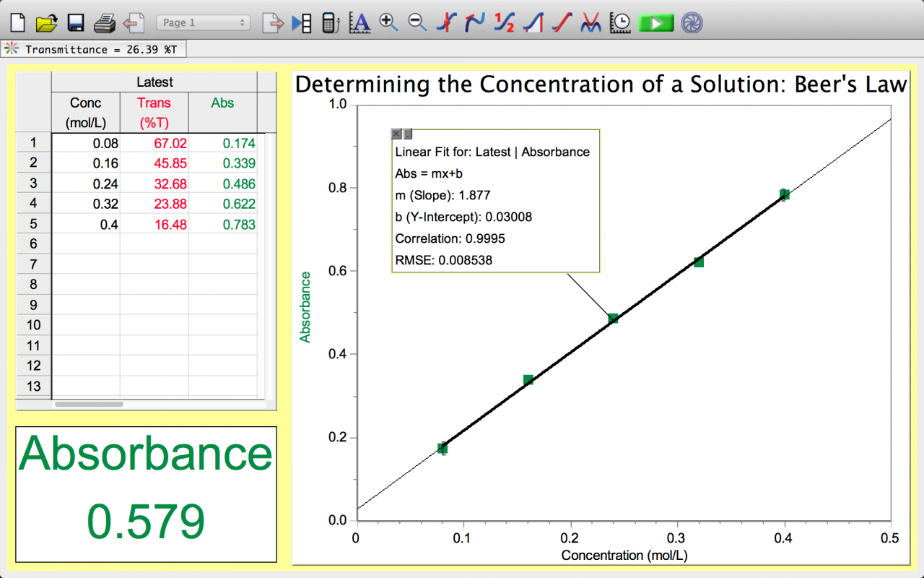Image resolution: width=924 pixels, height=578 pixels.
Task: Create a new file with the blank page icon
Action: [x=17, y=22]
